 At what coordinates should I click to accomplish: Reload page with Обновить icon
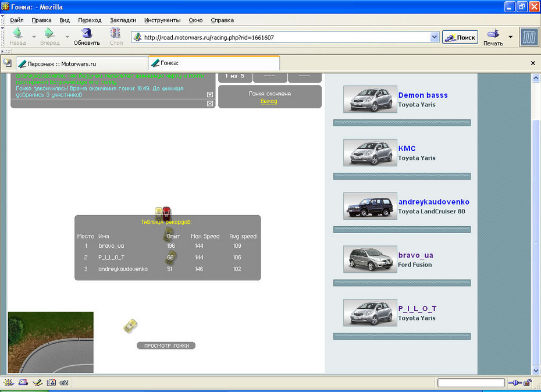tap(86, 33)
